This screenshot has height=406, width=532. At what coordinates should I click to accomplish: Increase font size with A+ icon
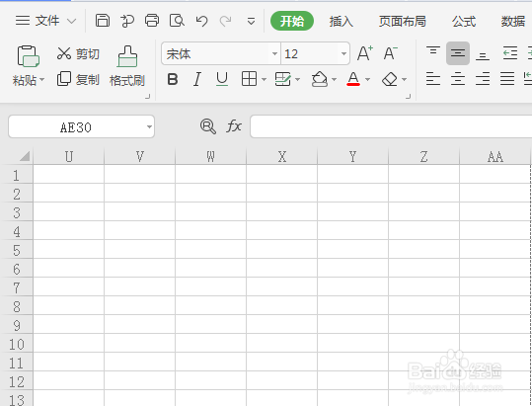click(365, 53)
